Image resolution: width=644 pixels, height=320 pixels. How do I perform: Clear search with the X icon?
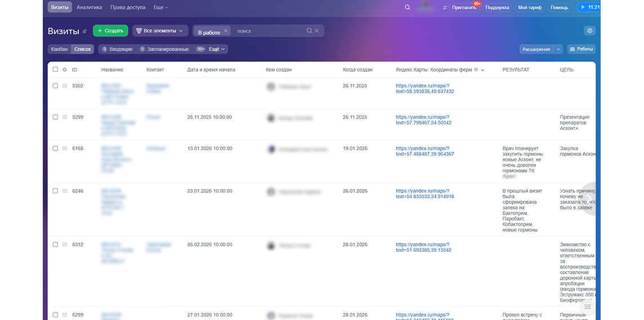point(317,31)
